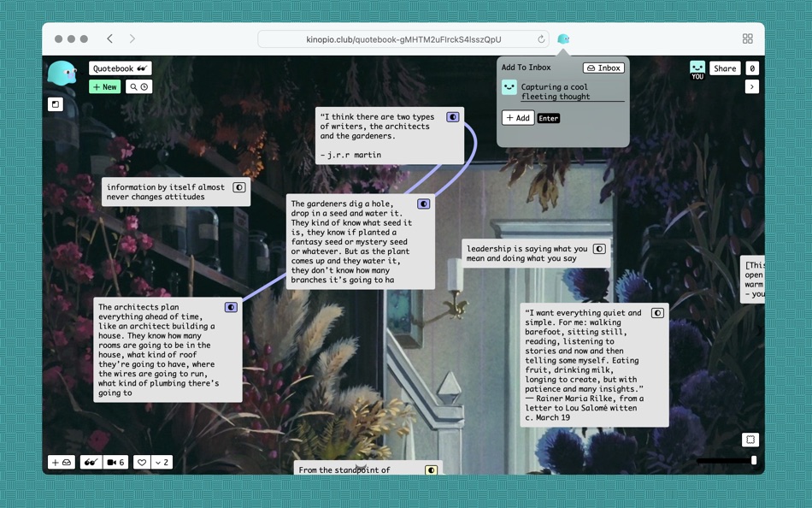812x508 pixels.
Task: Click the Kinopio browser extension icon
Action: point(563,38)
